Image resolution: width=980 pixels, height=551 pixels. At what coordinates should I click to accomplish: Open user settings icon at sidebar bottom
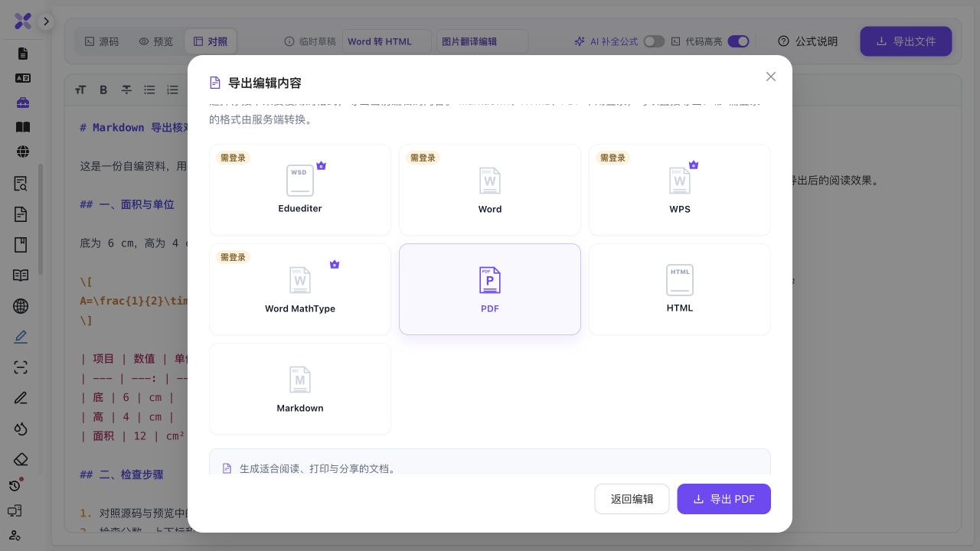15,535
